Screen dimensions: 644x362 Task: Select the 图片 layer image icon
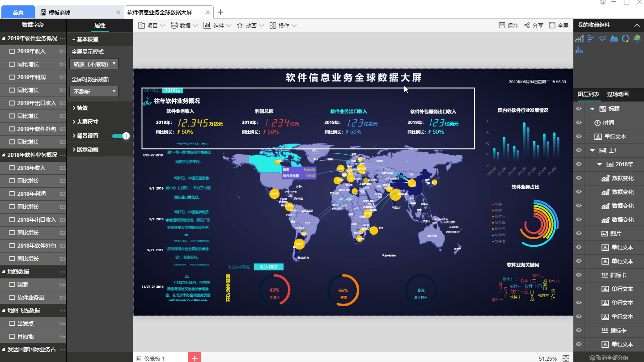[x=605, y=234]
